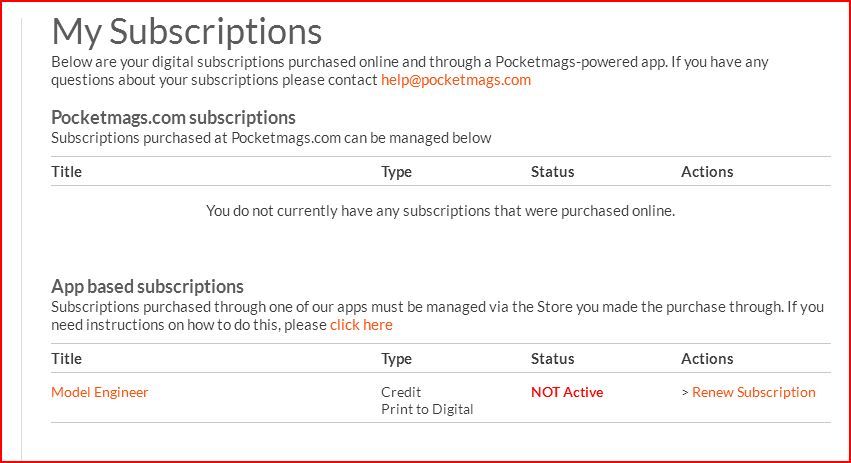This screenshot has width=851, height=463.
Task: Select the Status header under Pocketmags.com subscriptions
Action: (552, 172)
